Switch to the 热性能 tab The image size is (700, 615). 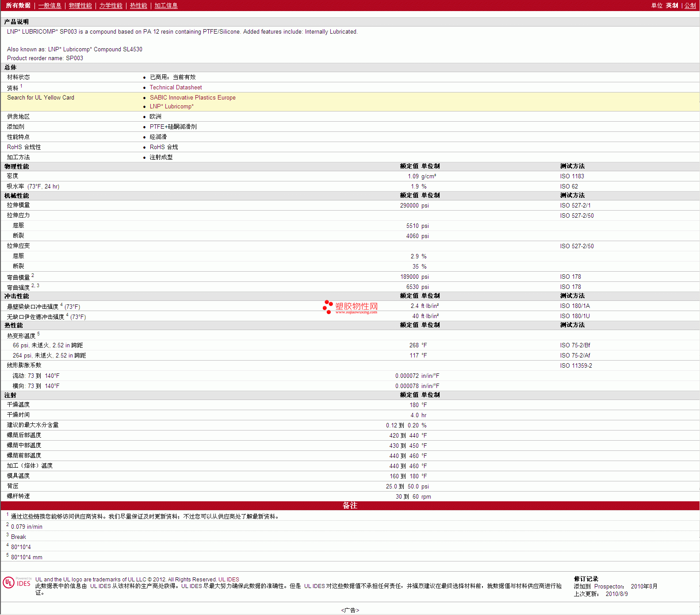pos(138,5)
